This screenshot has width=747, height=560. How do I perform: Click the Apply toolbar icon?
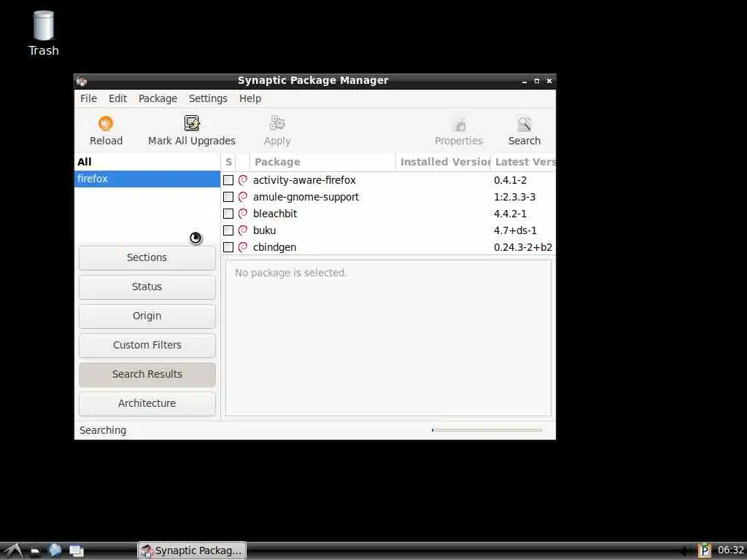tap(276, 123)
